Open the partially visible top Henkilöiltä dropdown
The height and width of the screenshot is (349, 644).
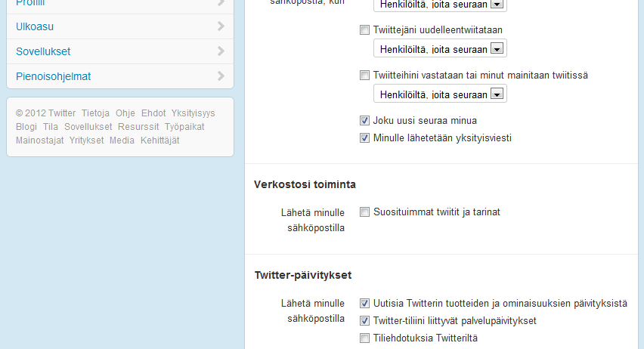[440, 5]
